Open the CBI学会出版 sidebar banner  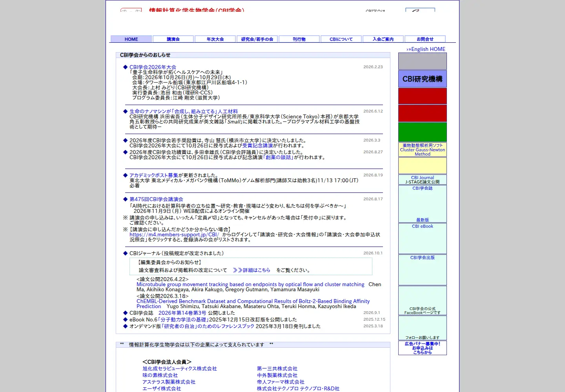[423, 270]
